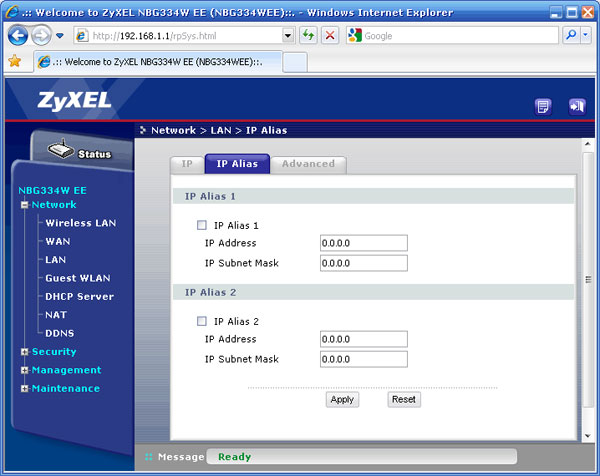Click the browser Stop button
The height and width of the screenshot is (476, 600).
(x=329, y=35)
